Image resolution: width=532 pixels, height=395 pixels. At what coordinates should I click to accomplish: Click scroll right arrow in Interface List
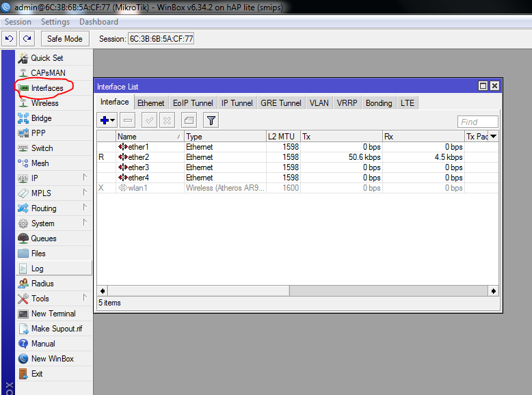tap(493, 291)
